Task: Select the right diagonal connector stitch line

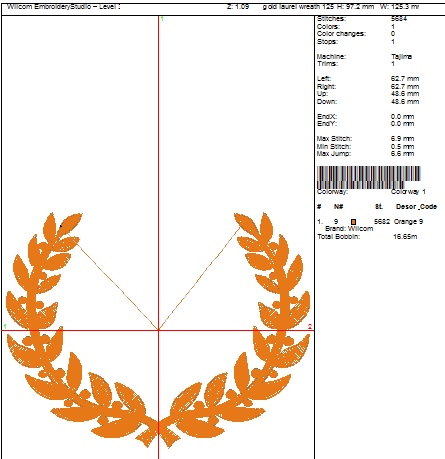Action: [x=200, y=279]
